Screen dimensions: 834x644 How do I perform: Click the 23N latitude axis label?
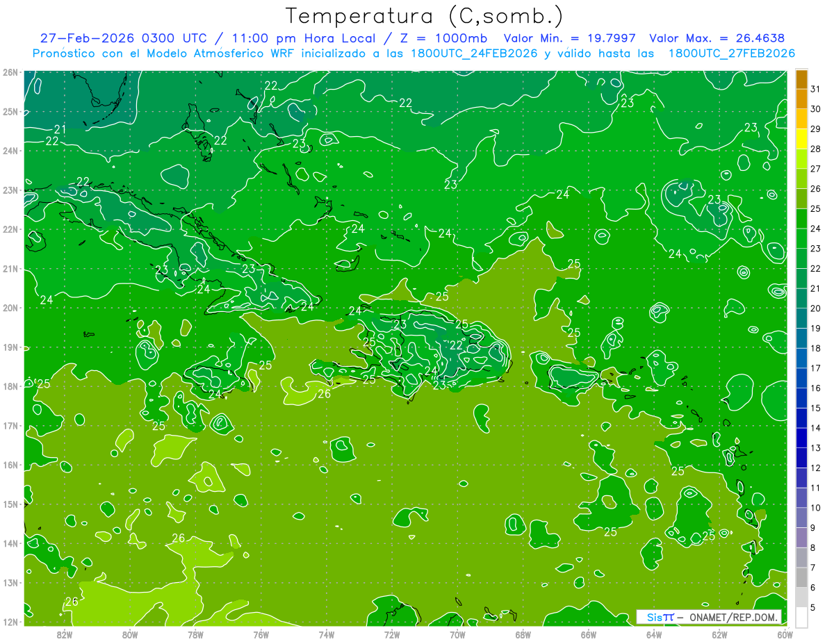(x=10, y=190)
